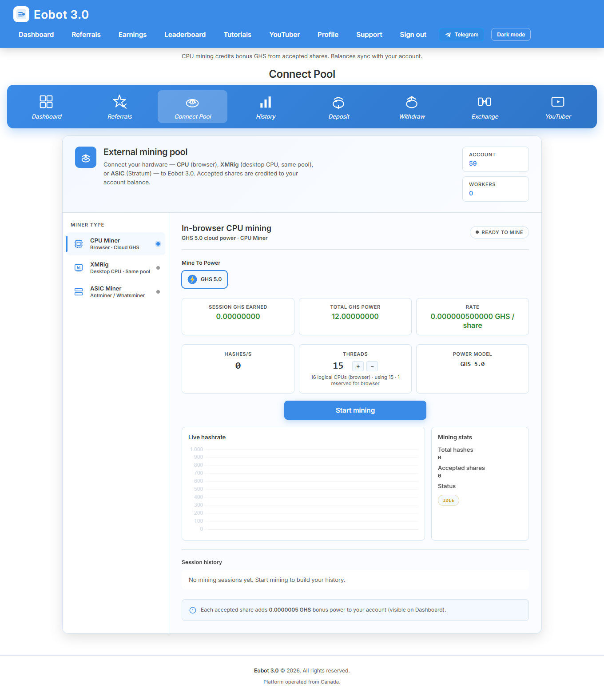Click the Threads value 15

tap(338, 366)
